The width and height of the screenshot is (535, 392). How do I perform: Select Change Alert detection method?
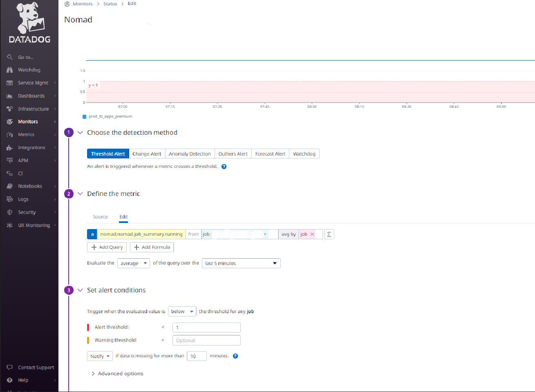147,154
